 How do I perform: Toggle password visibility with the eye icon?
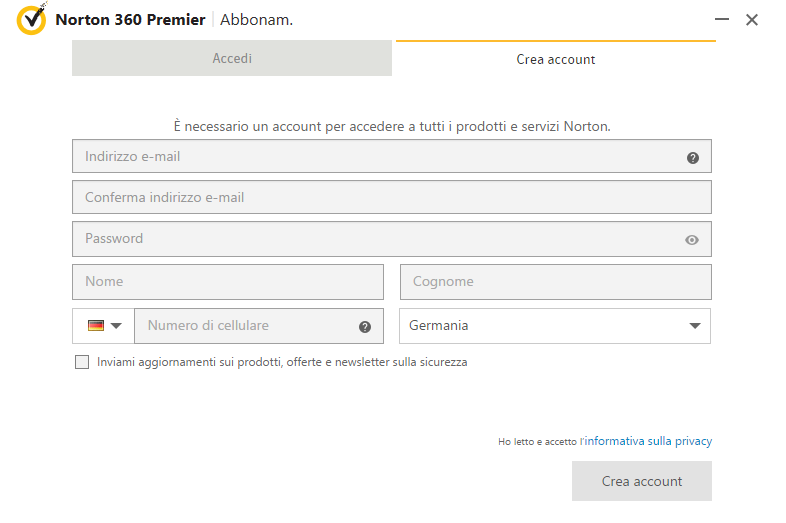click(x=692, y=240)
